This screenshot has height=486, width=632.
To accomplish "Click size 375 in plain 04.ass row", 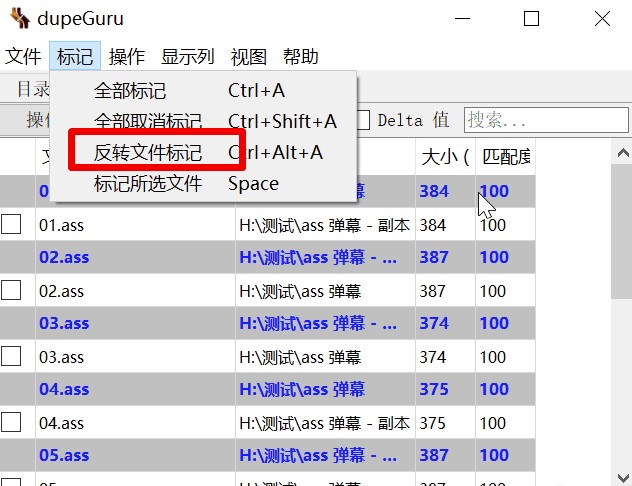I will pos(433,424).
